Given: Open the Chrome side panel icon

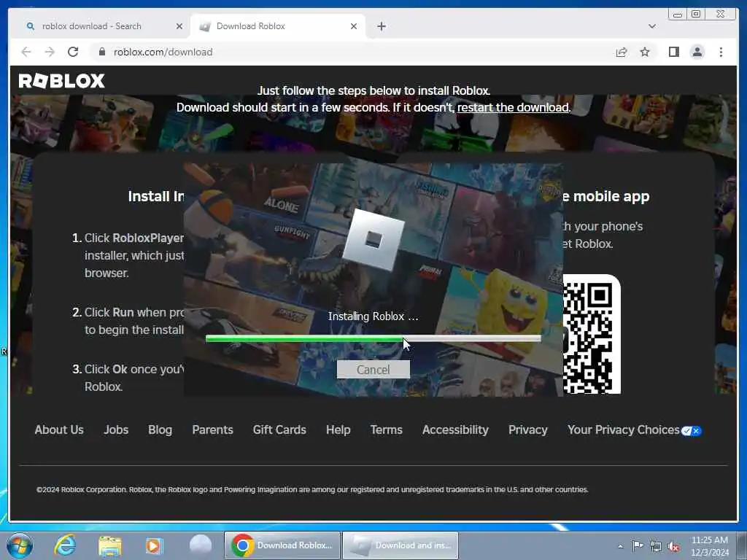Looking at the screenshot, I should pos(673,52).
